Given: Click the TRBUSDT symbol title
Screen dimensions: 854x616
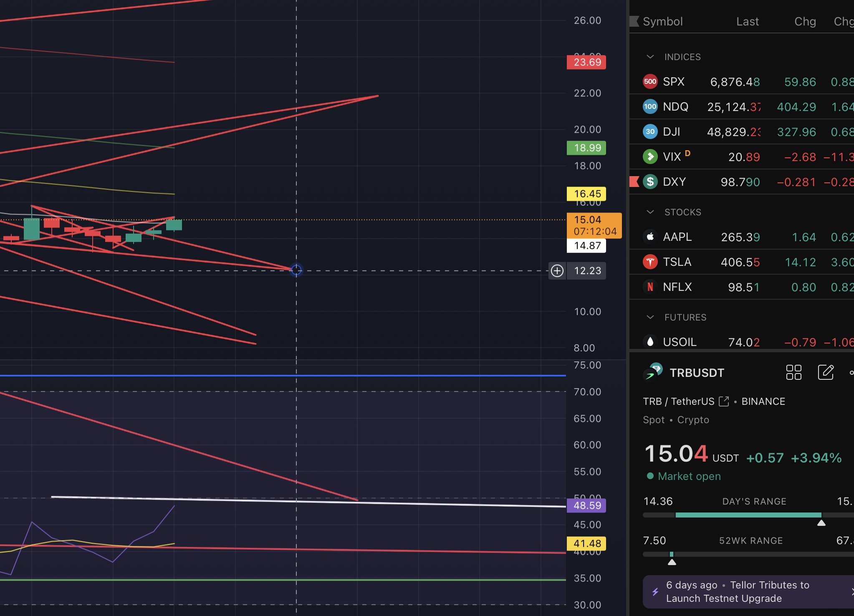Looking at the screenshot, I should click(x=697, y=373).
